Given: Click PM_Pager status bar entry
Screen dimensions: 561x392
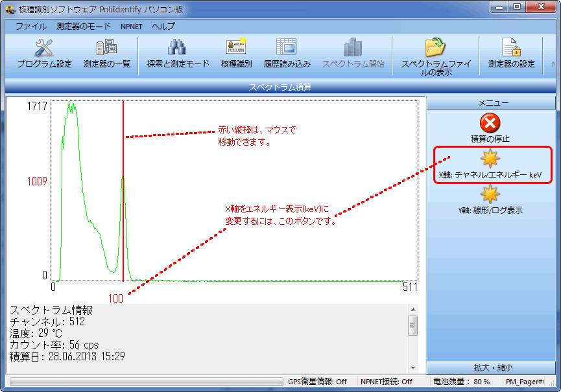Looking at the screenshot, I should coord(525,382).
